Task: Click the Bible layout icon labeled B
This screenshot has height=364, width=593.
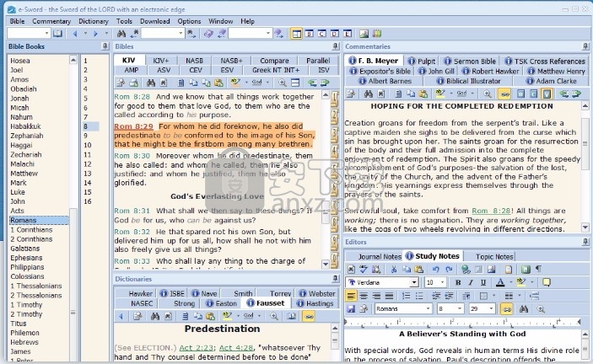Action: coord(310,34)
